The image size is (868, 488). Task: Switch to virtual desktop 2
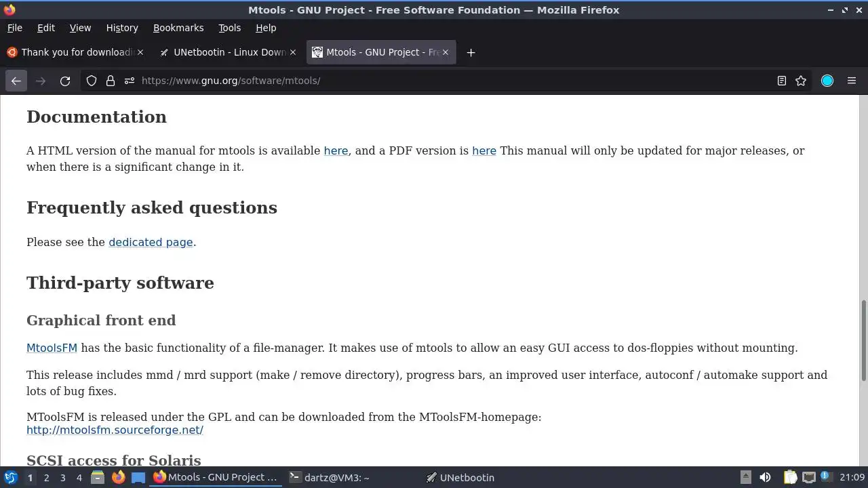(x=46, y=477)
